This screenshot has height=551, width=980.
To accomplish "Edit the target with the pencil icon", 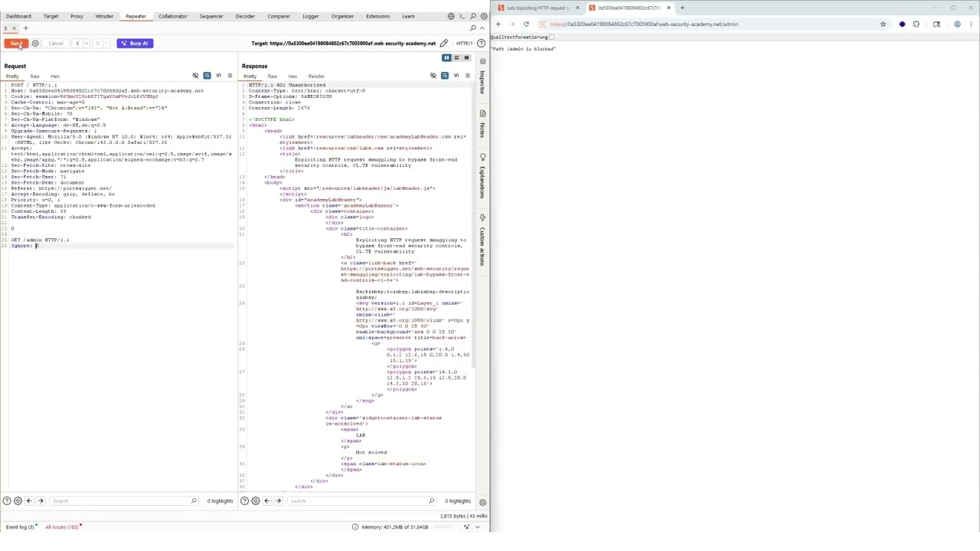I will coord(443,44).
